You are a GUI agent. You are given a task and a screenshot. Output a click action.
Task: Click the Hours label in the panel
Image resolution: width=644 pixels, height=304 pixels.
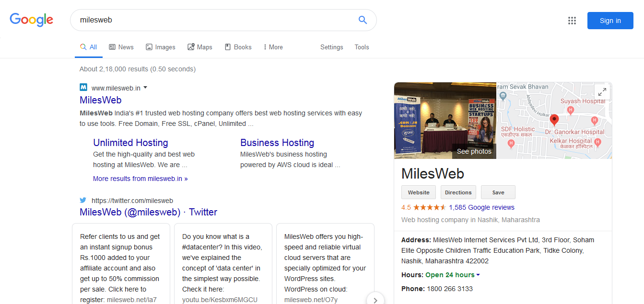tap(412, 275)
